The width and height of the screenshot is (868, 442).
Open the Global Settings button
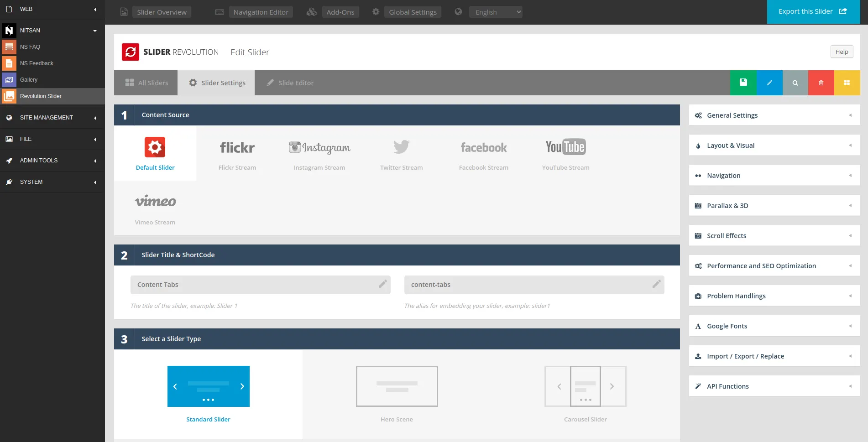[x=413, y=12]
